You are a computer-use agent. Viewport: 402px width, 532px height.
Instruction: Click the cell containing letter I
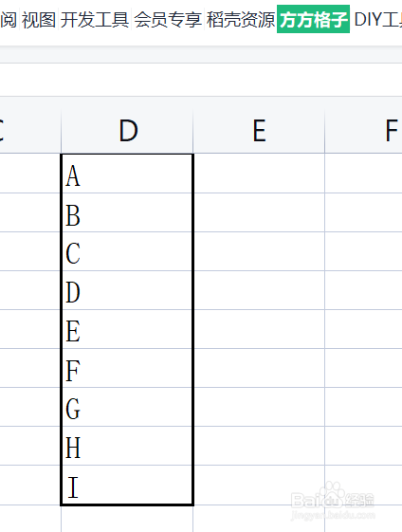(x=127, y=485)
